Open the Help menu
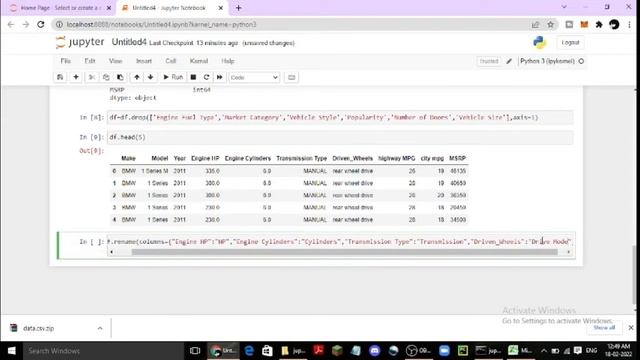Viewport: 640px width, 360px height. (x=228, y=61)
